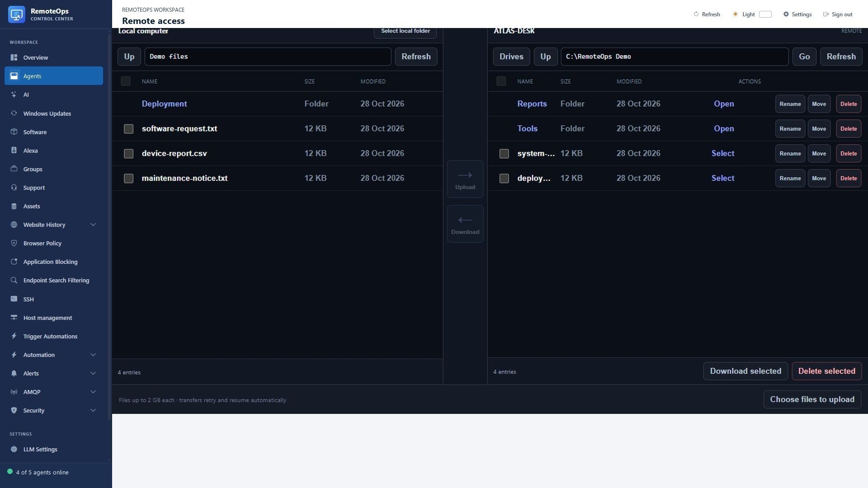
Task: Tick checkbox for maintenance-notice.txt
Action: pos(128,178)
